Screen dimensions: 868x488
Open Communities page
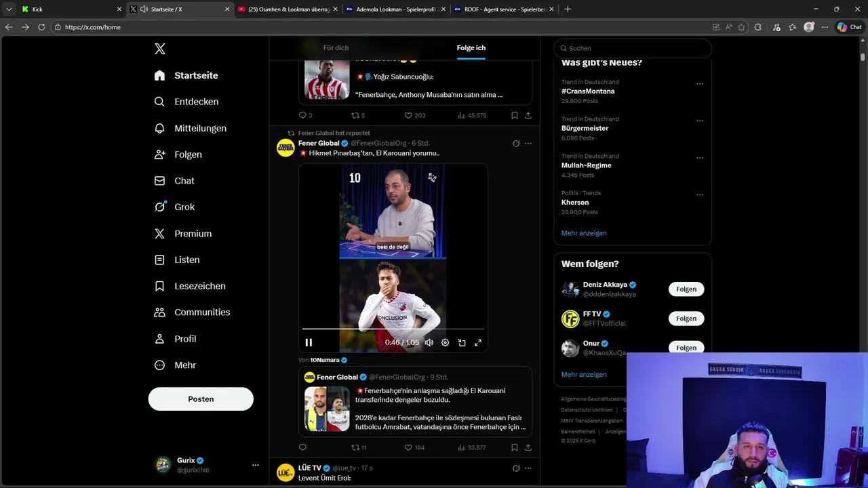(x=192, y=312)
